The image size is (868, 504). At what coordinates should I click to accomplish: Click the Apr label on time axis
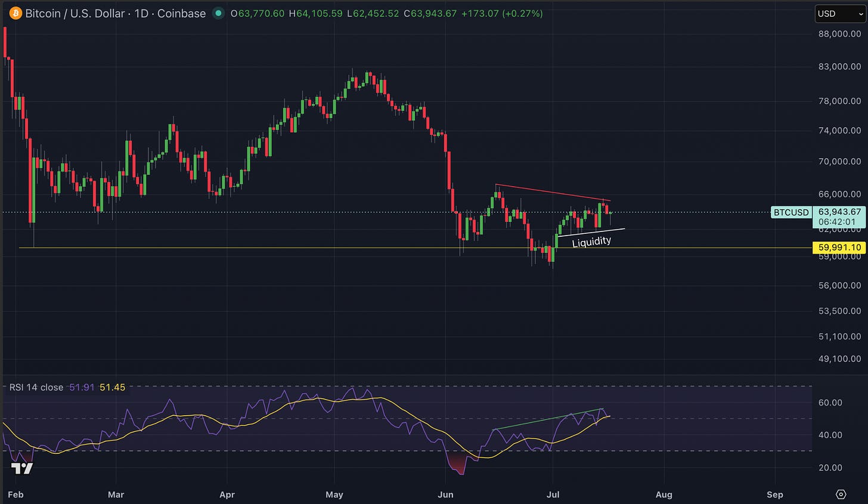(x=227, y=494)
